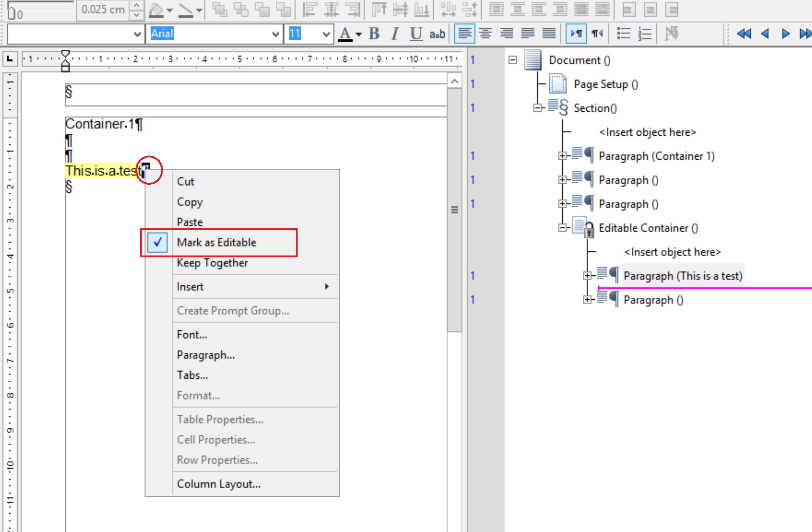
Task: Open Column Layout... dialog
Action: [x=219, y=484]
